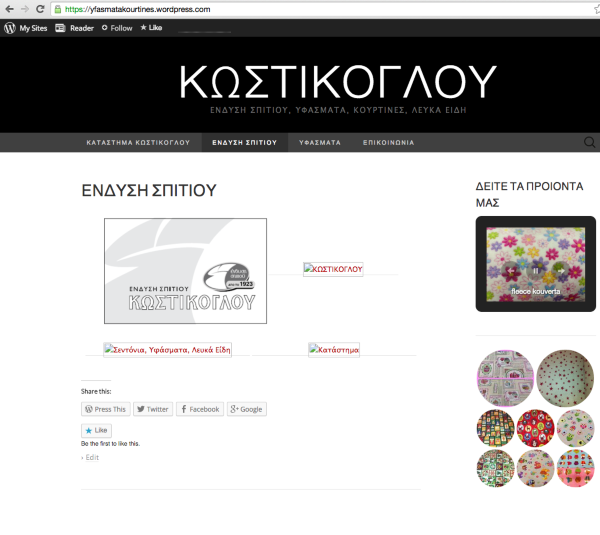The height and width of the screenshot is (535, 600).
Task: Open the red polka dot fabric thumbnail
Action: click(565, 378)
